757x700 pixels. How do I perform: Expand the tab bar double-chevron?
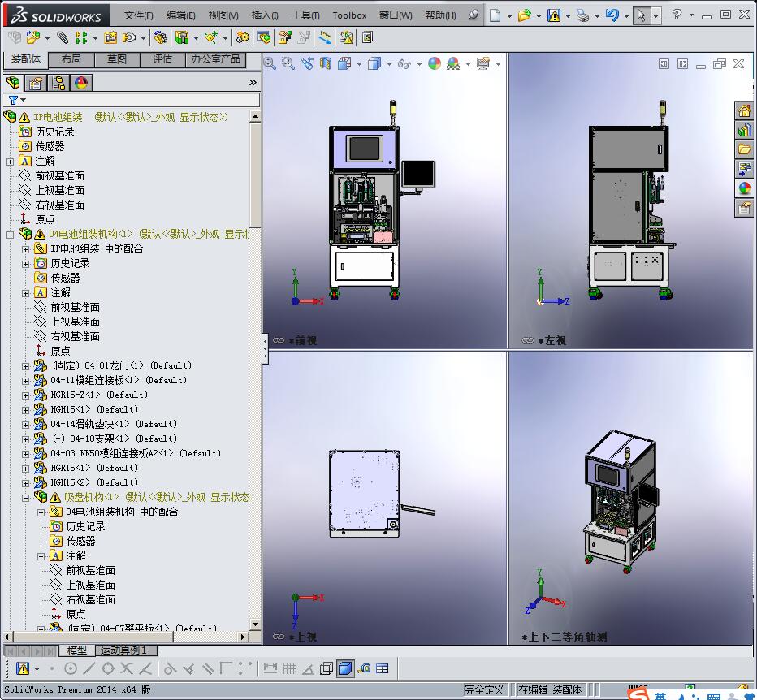pyautogui.click(x=253, y=83)
